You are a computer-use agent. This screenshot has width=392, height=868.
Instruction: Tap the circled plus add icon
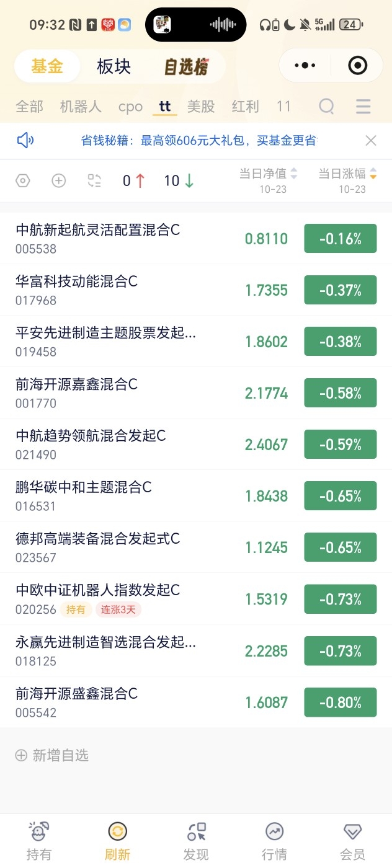(58, 180)
